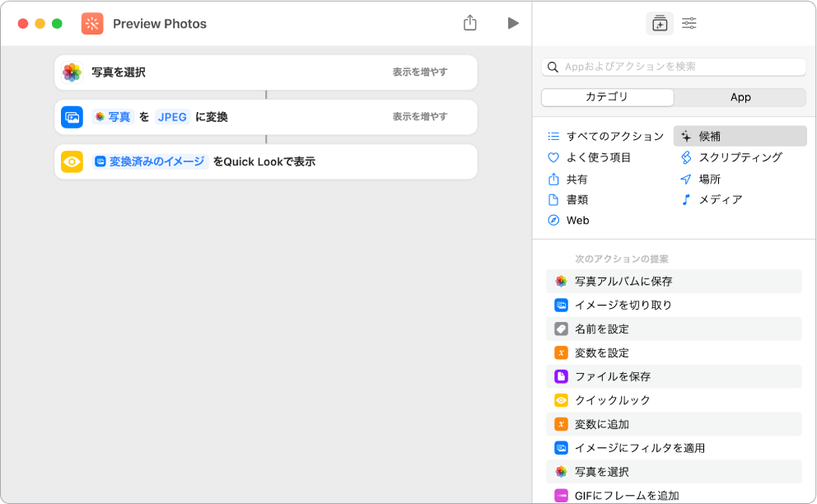
Task: Click the purple file icon beside ファイルを保存
Action: pyautogui.click(x=561, y=376)
